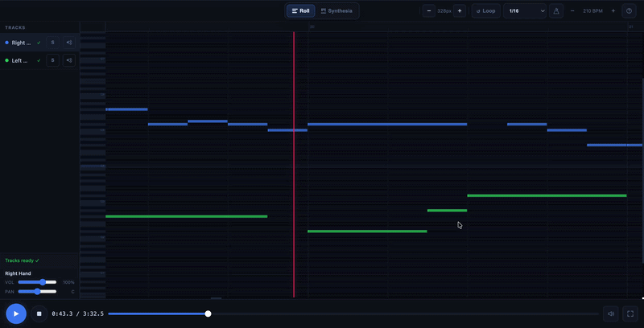Enter fullscreen mode with the expand icon

click(630, 314)
